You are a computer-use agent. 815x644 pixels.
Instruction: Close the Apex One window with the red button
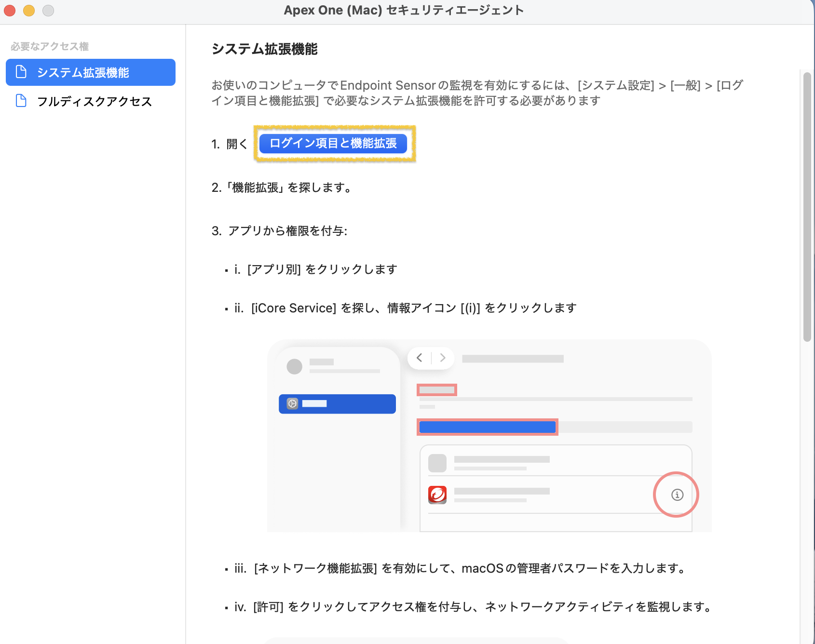pos(10,10)
